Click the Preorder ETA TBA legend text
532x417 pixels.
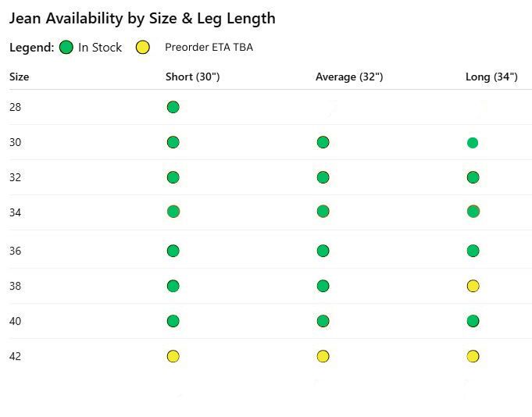pyautogui.click(x=209, y=48)
